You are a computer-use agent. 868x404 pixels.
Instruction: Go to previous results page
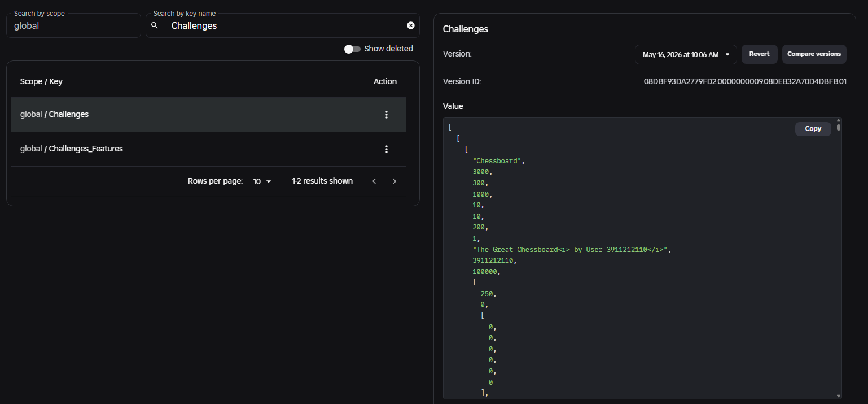pos(374,181)
